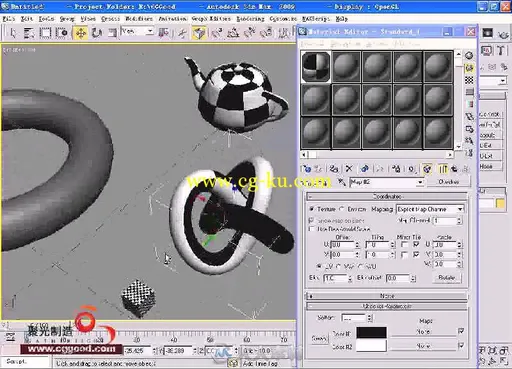Click Color #1 None map button
This screenshot has height=369, width=512.
coord(423,332)
